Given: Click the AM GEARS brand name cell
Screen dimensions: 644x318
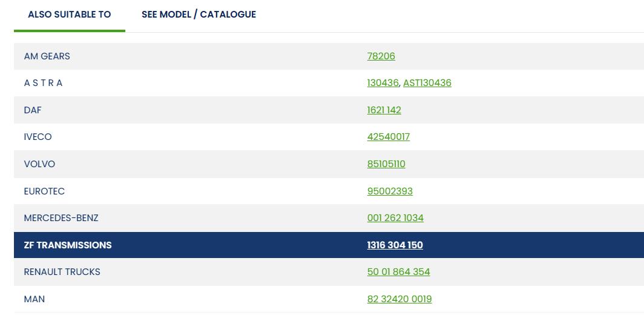Looking at the screenshot, I should tap(47, 56).
